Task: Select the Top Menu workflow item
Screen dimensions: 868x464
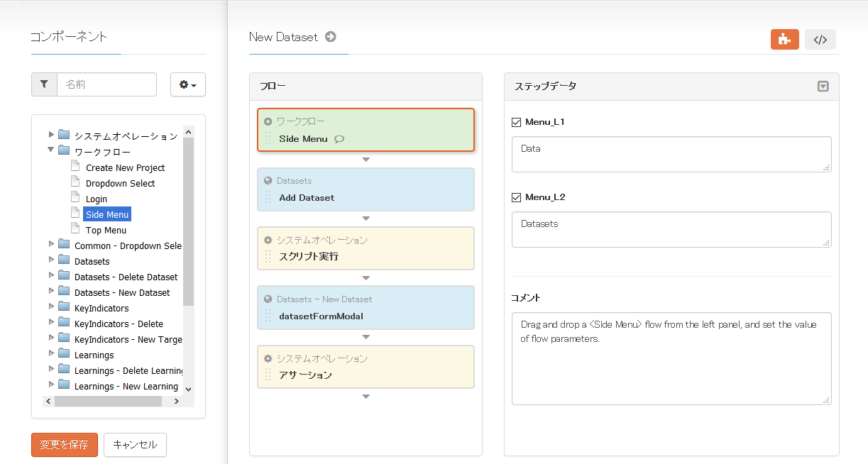Action: coord(106,231)
